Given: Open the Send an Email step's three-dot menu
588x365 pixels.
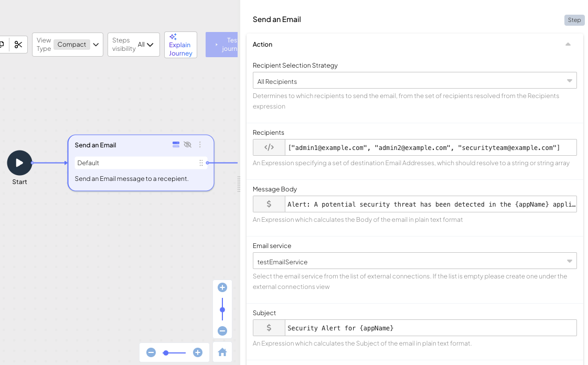Looking at the screenshot, I should click(200, 145).
